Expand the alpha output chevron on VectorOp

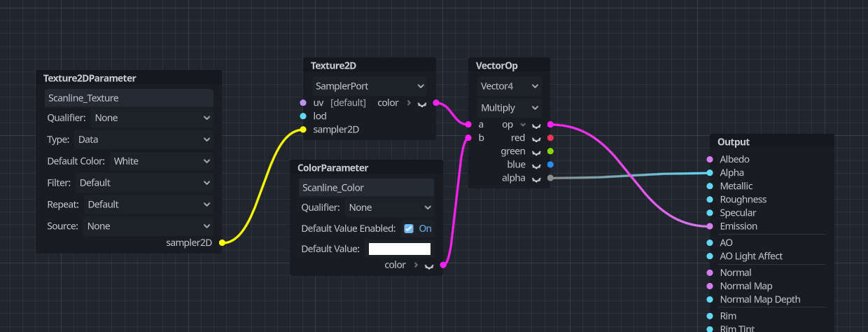pos(535,179)
